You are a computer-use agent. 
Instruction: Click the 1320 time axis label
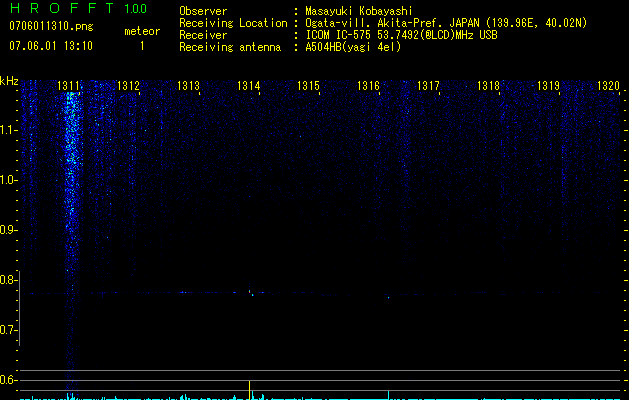[x=608, y=86]
